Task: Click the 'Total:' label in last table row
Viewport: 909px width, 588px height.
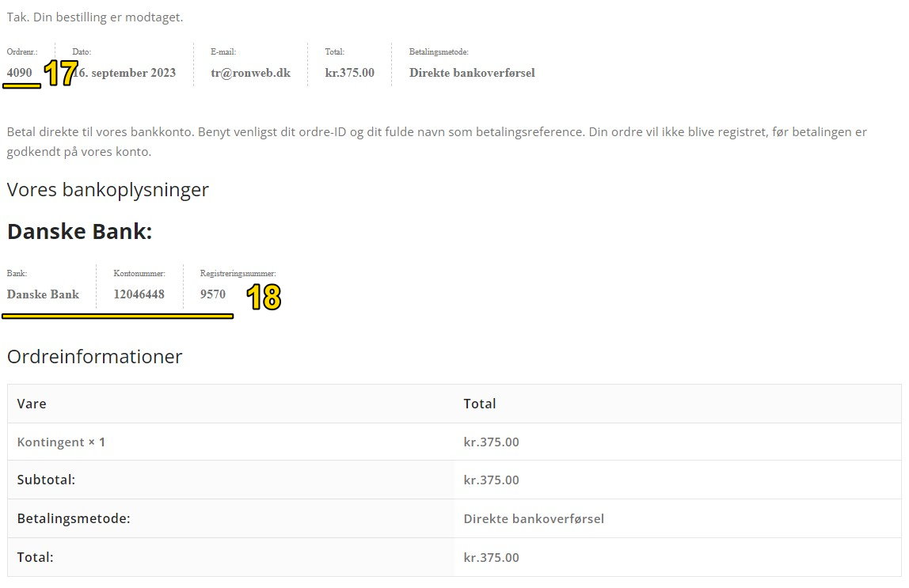Action: pyautogui.click(x=35, y=557)
